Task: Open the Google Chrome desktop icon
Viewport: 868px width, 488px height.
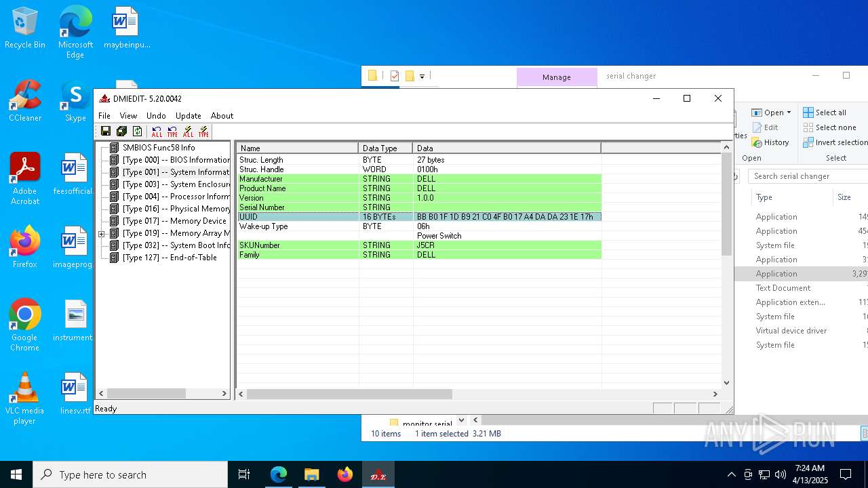Action: [25, 325]
